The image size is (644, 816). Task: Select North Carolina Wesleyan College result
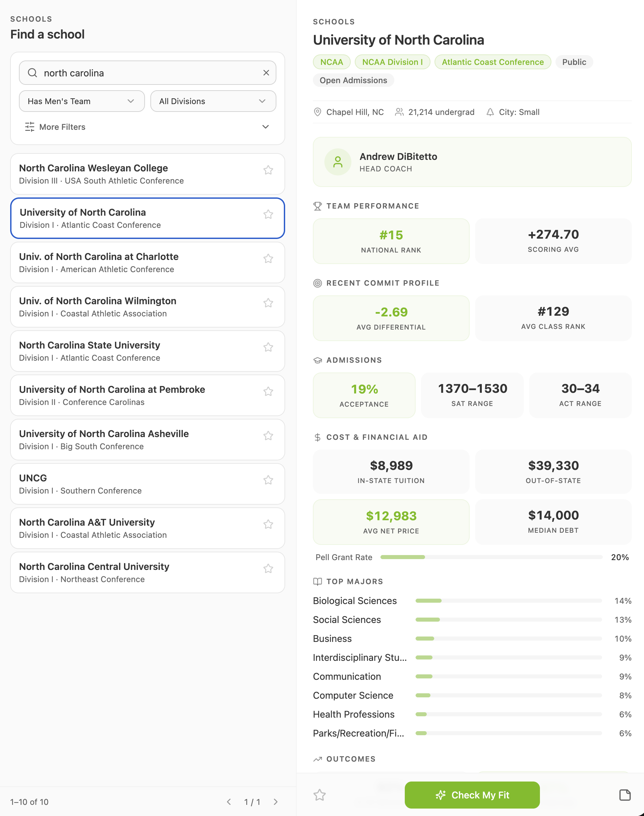(147, 174)
